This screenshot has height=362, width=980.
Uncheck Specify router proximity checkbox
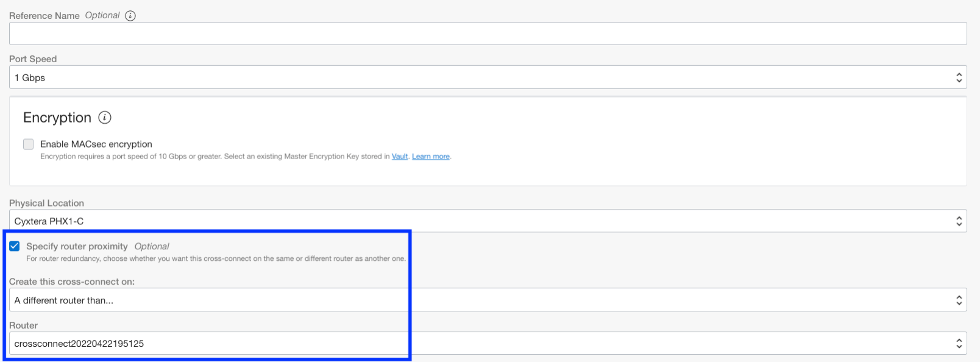pos(15,246)
